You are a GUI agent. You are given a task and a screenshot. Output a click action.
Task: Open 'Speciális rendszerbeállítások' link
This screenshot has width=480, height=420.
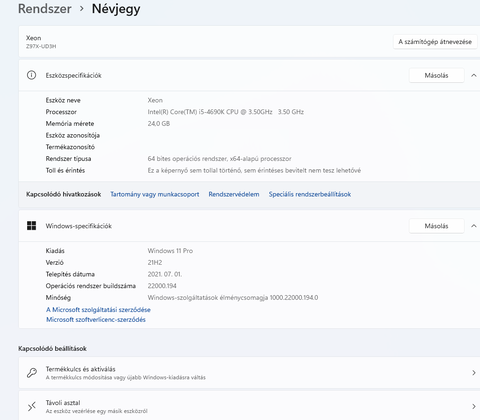click(310, 194)
